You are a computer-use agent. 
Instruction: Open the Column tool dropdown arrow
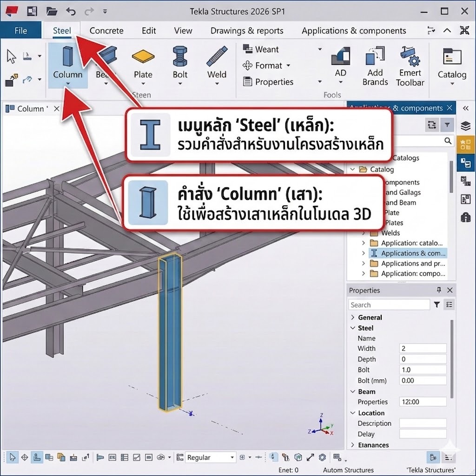pyautogui.click(x=68, y=84)
